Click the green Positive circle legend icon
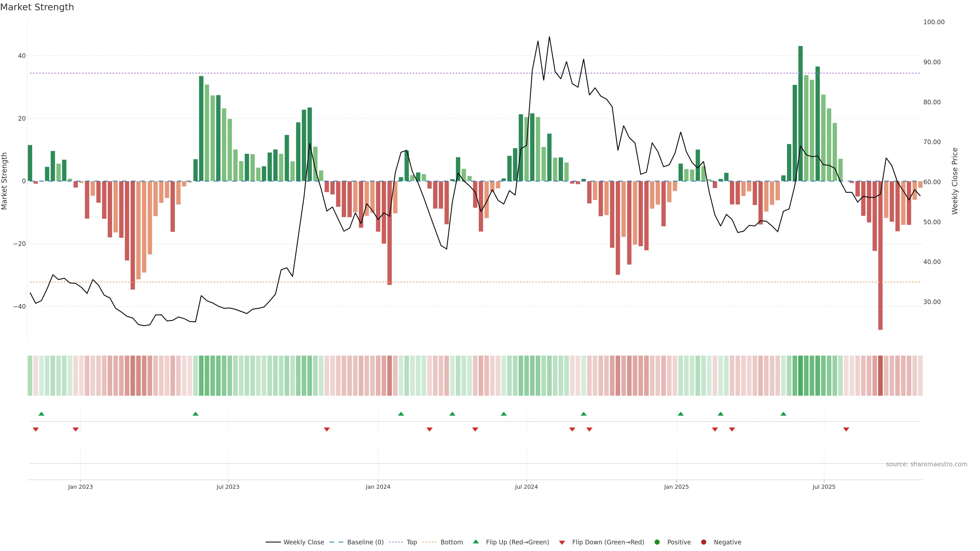 tap(657, 542)
